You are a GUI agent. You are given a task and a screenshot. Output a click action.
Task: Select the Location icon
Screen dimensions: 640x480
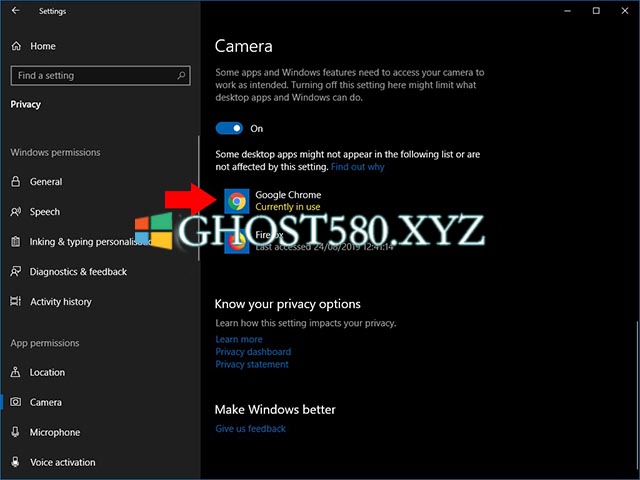point(16,372)
